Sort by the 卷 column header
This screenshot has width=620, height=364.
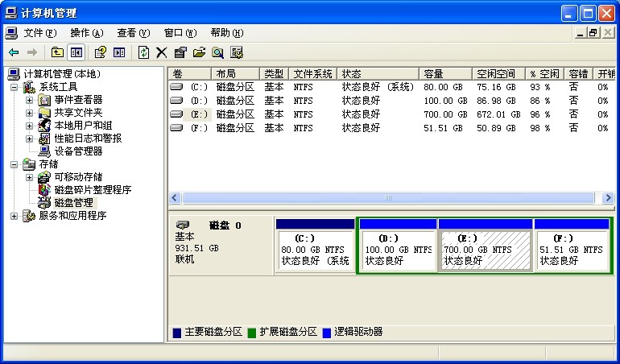click(190, 73)
